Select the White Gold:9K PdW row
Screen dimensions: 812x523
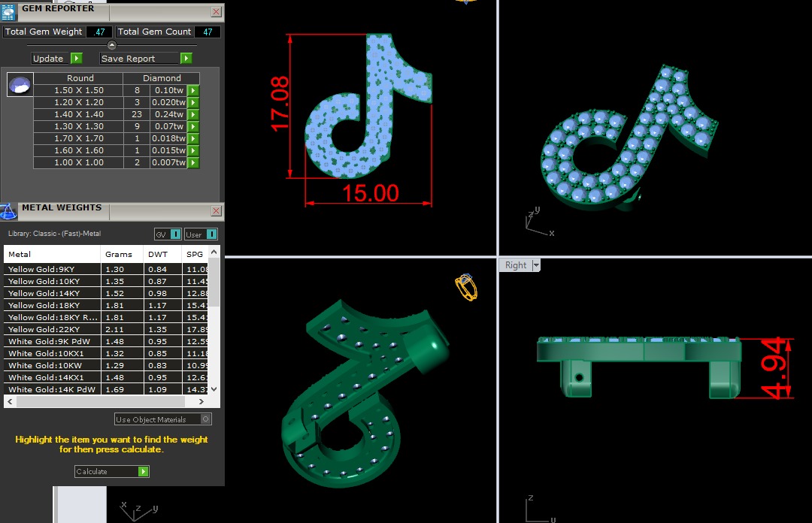pyautogui.click(x=106, y=341)
